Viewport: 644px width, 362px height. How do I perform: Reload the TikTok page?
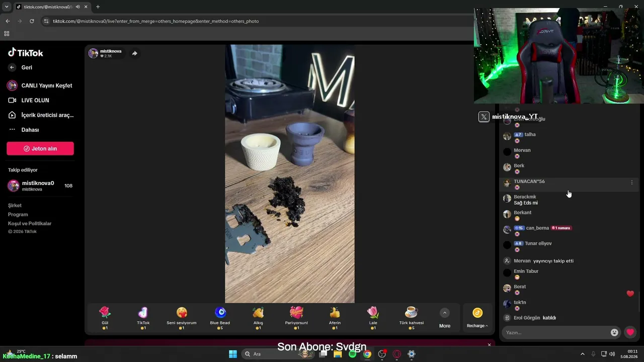32,21
